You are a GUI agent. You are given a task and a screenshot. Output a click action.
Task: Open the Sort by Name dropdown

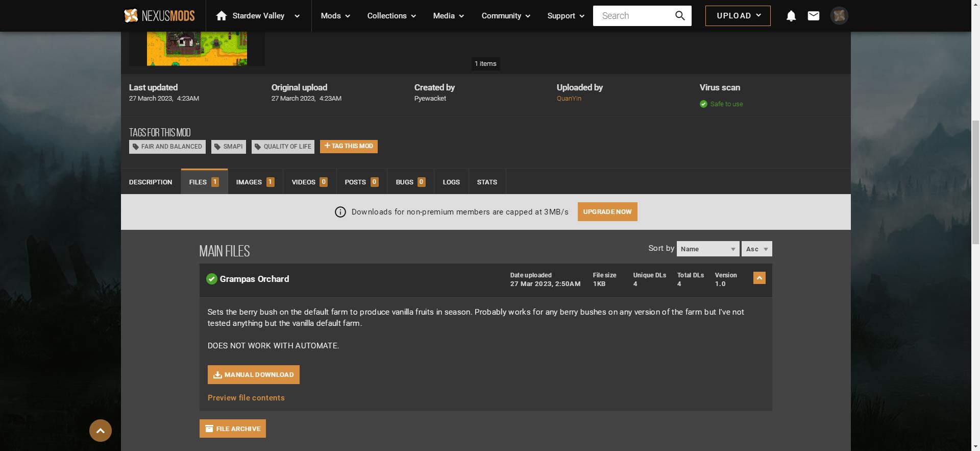tap(708, 249)
